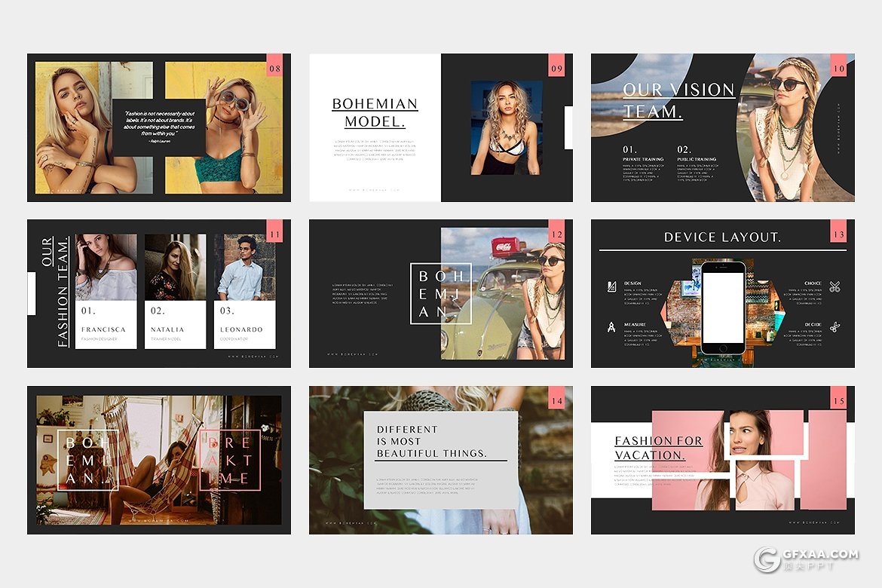This screenshot has width=882, height=588.
Task: Click the pink number 12 badge swatch
Action: coord(556,235)
